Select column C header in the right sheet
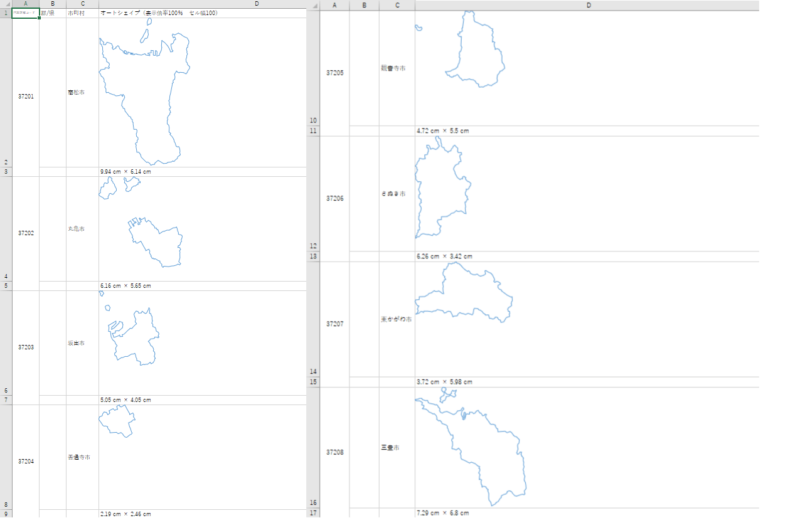The width and height of the screenshot is (800, 518). [x=397, y=5]
